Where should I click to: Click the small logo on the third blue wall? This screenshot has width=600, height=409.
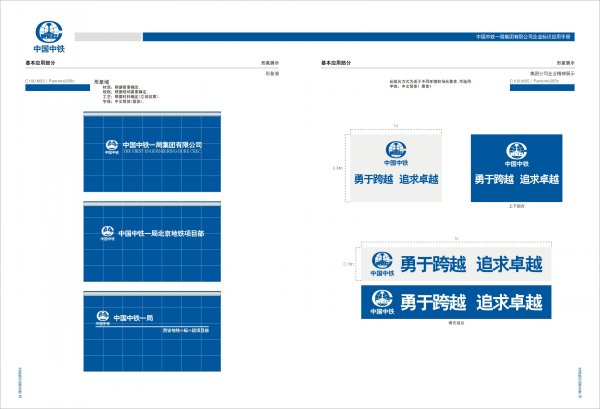[102, 318]
